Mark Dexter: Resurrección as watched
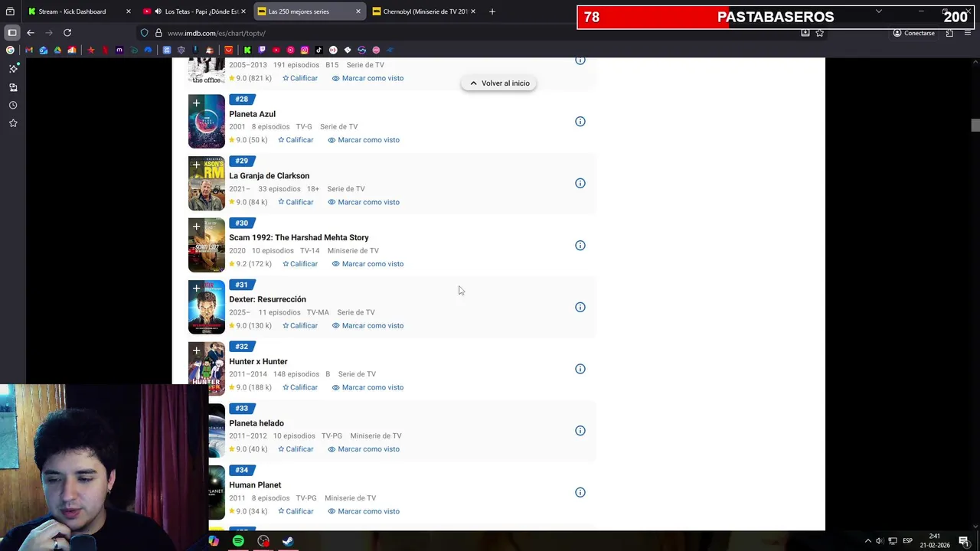Viewport: 980px width, 551px height. click(x=367, y=326)
